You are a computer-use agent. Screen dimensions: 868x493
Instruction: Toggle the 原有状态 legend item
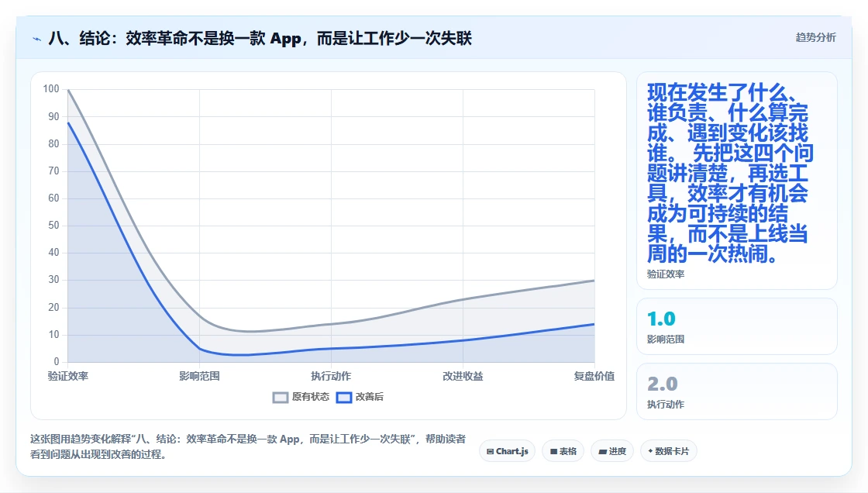click(301, 397)
